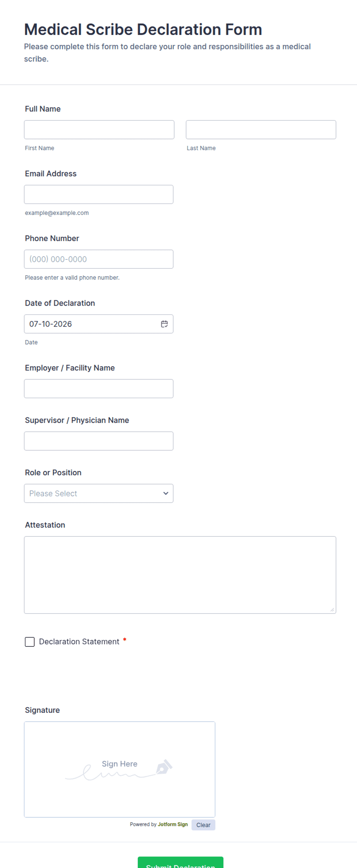Screen dimensions: 357x868
Task: Click the Declaration Statement label text
Action: [79, 641]
